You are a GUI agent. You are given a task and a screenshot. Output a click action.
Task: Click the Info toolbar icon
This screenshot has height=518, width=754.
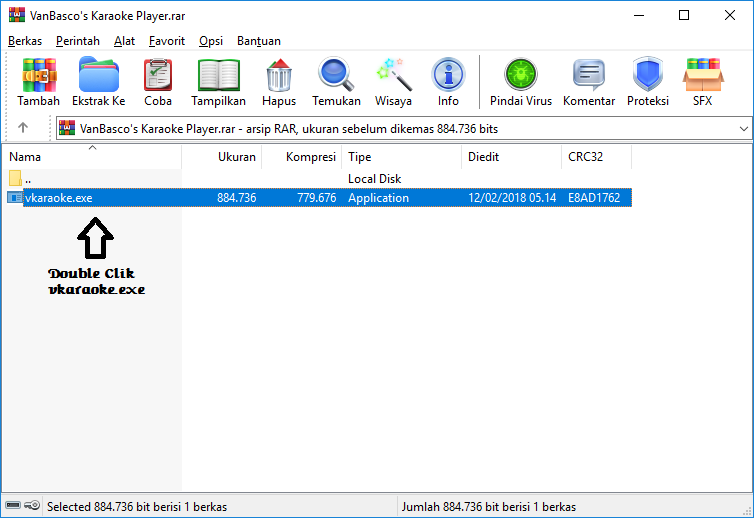click(x=448, y=75)
